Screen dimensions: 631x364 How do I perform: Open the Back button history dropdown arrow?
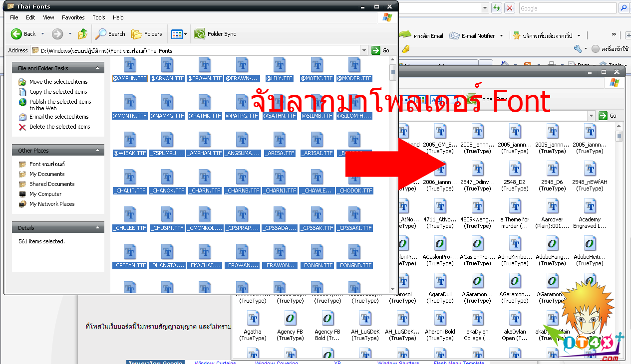[42, 34]
